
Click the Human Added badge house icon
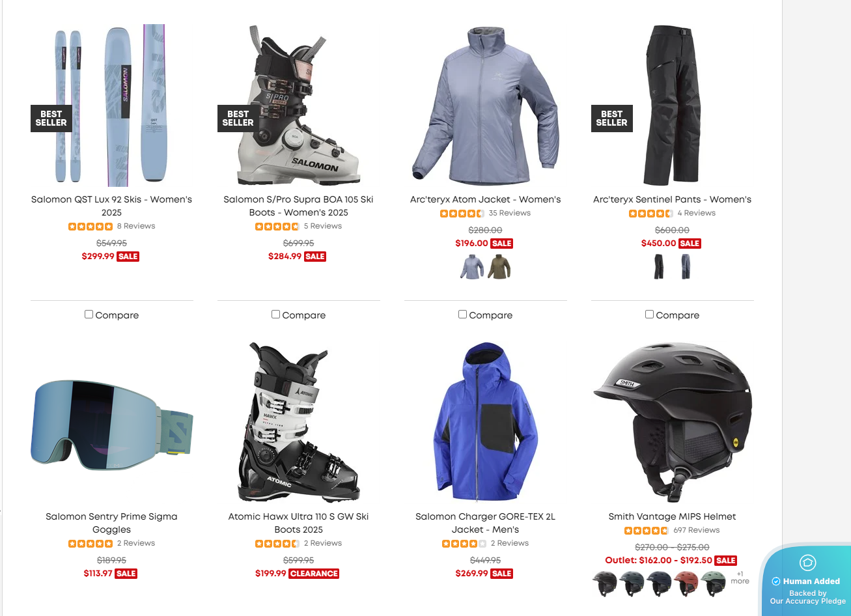click(x=807, y=563)
